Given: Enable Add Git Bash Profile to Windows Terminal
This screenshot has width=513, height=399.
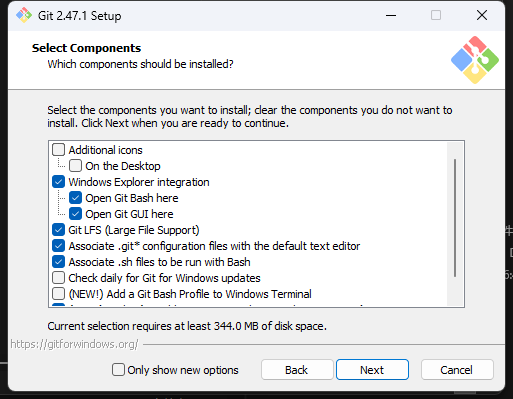Looking at the screenshot, I should [58, 294].
